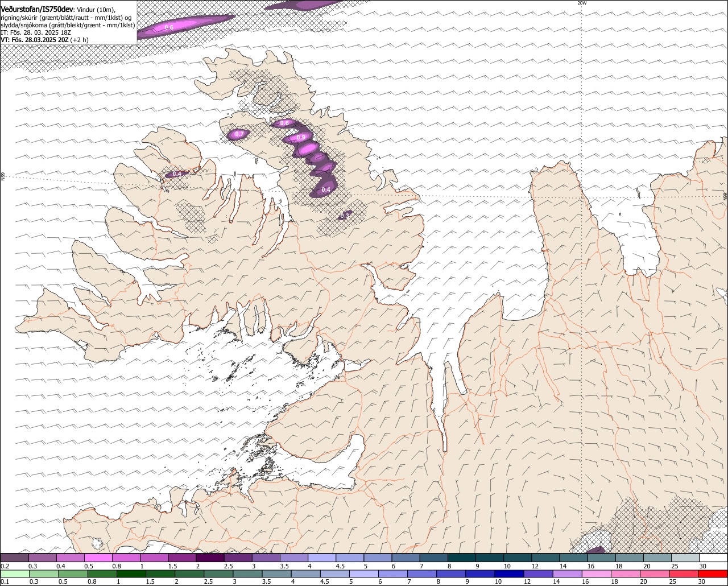Click the 'slydda/snjókoma' legend description line

(x=68, y=25)
